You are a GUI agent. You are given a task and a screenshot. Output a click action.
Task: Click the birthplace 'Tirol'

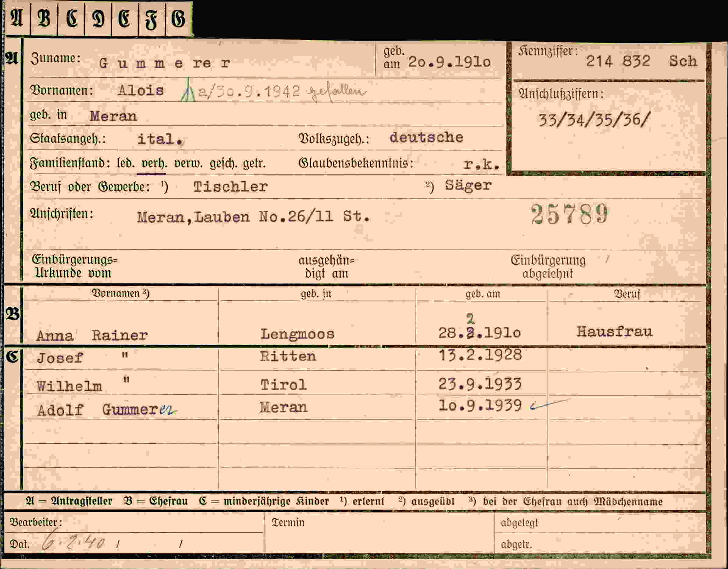click(283, 385)
